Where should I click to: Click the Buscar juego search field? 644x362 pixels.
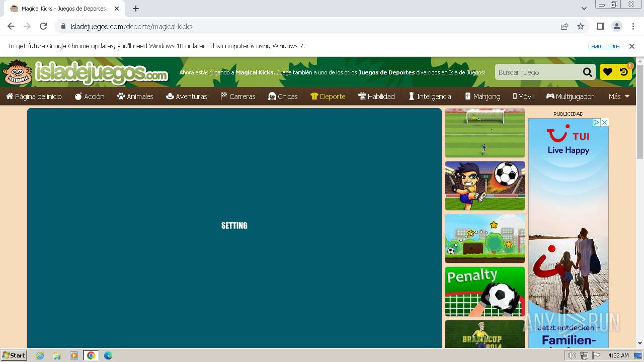coord(537,72)
